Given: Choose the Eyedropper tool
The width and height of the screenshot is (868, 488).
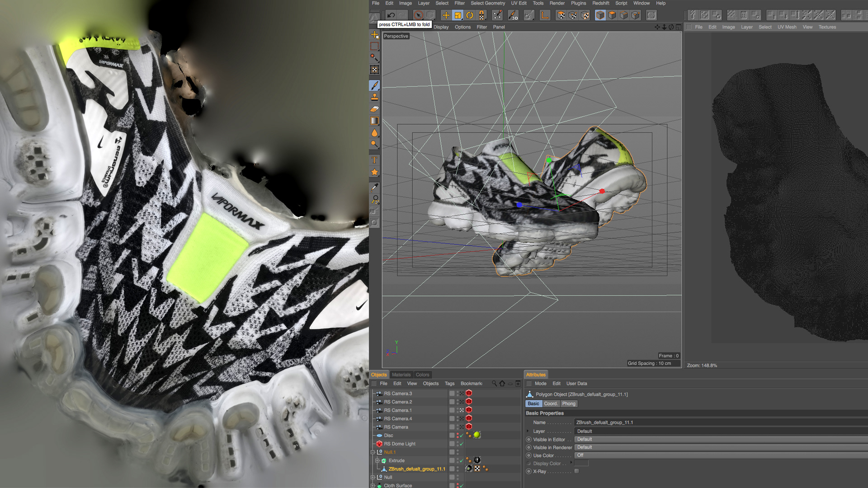Looking at the screenshot, I should pos(374,188).
